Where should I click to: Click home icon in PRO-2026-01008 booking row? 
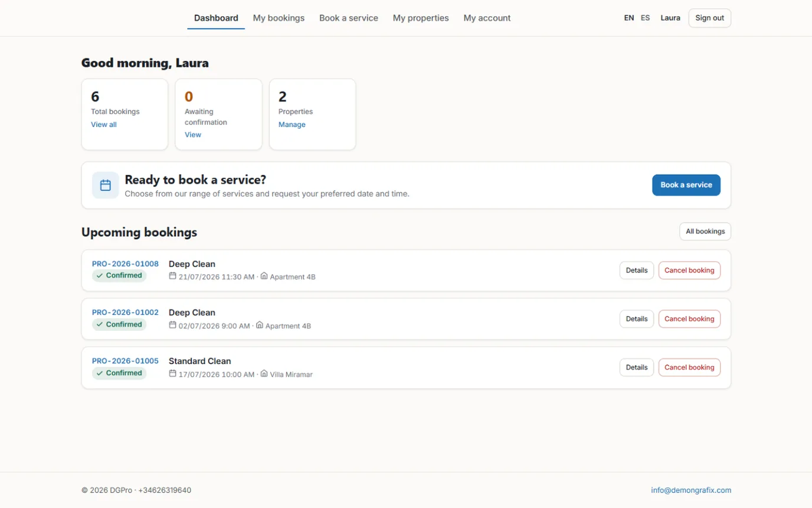pyautogui.click(x=264, y=276)
